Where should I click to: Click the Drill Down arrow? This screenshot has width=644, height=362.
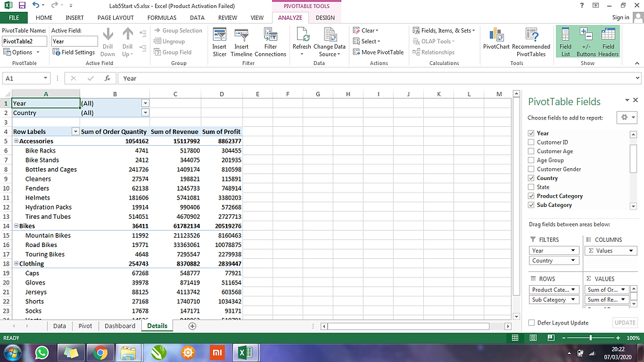click(108, 34)
